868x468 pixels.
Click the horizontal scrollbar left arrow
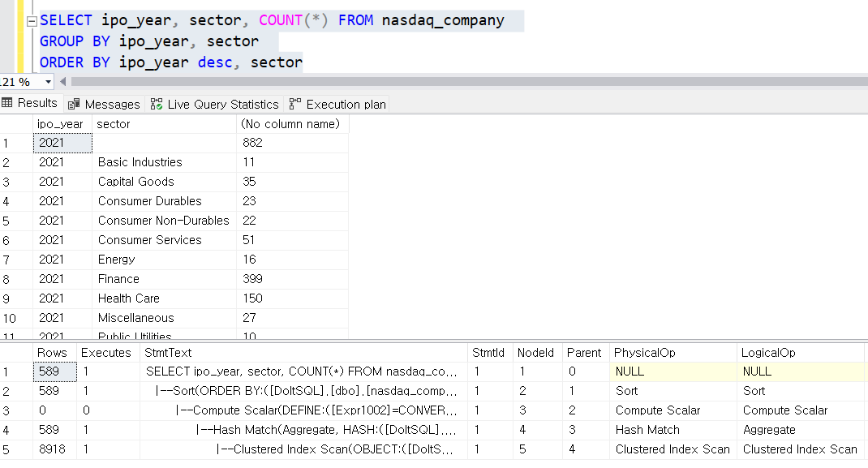(x=62, y=82)
